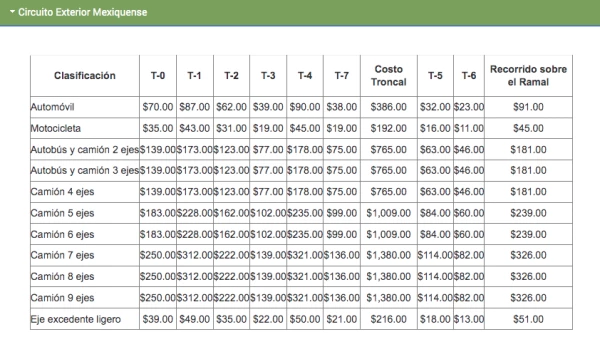Click the T-5 column header
Image resolution: width=600 pixels, height=364 pixels.
tap(435, 75)
